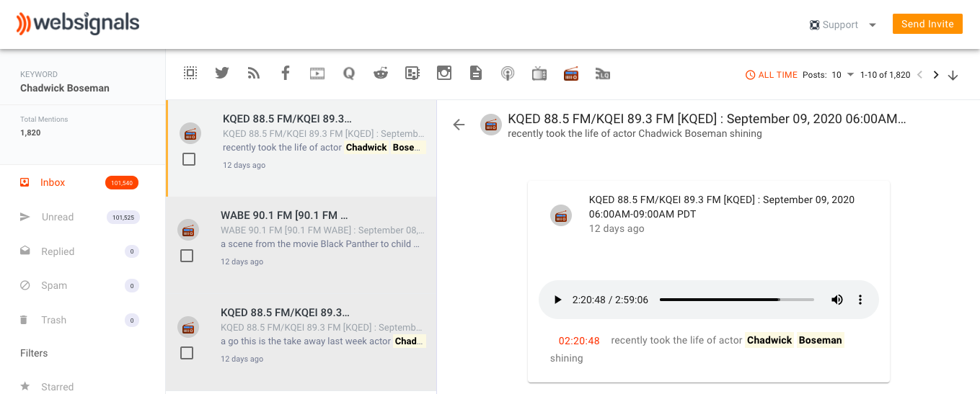Filter mentions by Instagram source

[x=444, y=73]
